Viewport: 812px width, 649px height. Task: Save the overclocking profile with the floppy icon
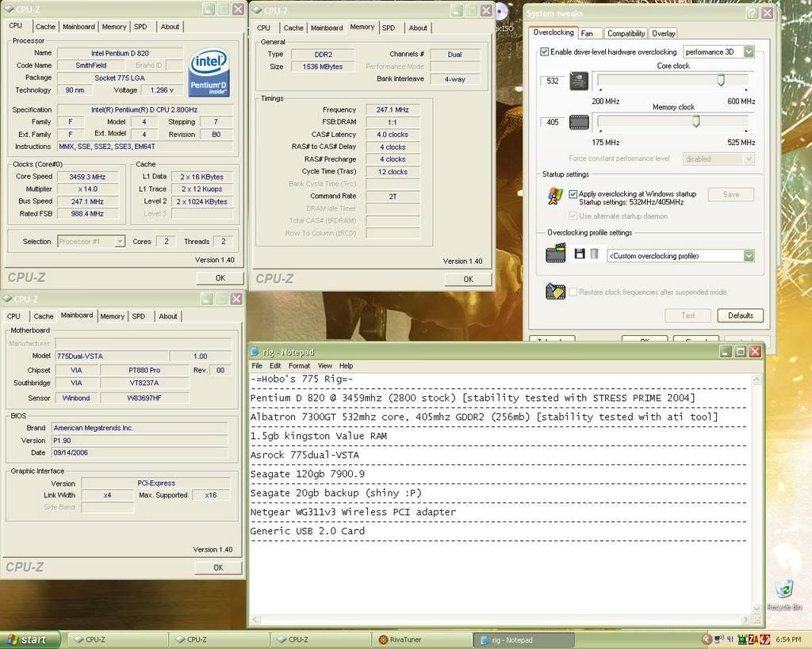pos(580,254)
